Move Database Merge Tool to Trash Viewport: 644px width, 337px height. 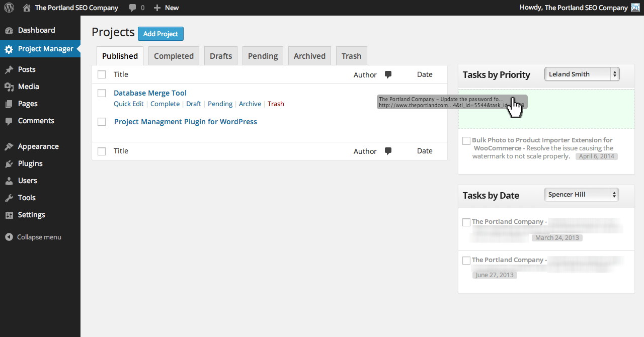276,104
